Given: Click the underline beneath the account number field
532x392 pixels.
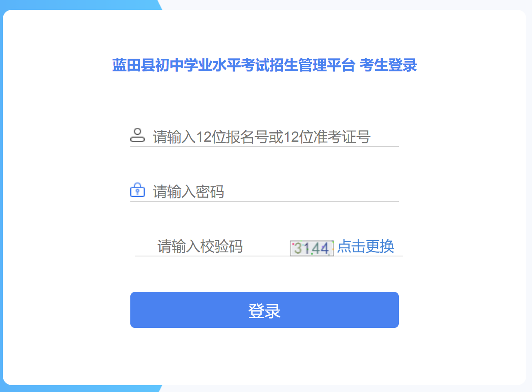Looking at the screenshot, I should [264, 147].
